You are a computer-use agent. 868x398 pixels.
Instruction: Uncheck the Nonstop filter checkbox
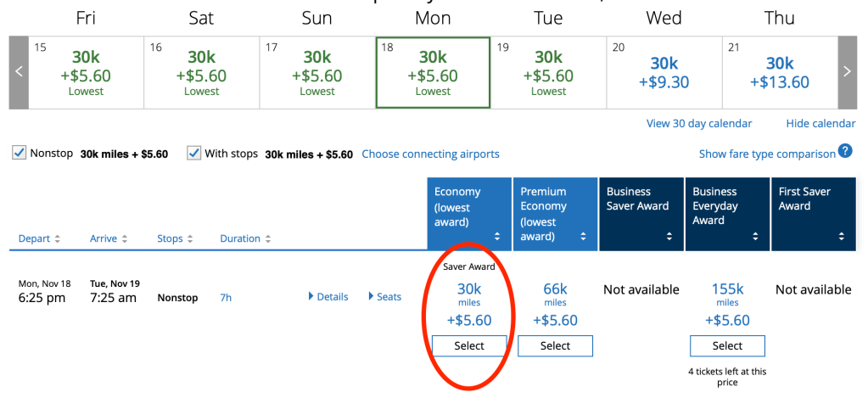coord(20,154)
